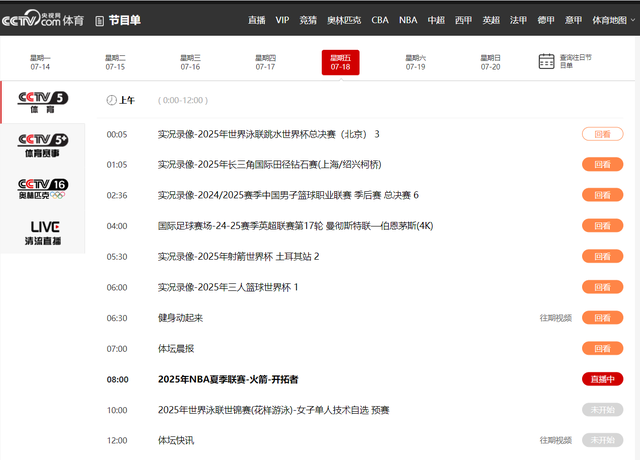
Task: Select the 星期四 07-17 date tab
Action: 265,62
